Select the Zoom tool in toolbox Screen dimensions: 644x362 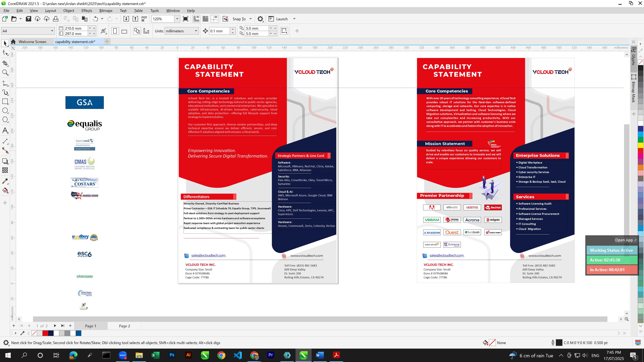5,72
